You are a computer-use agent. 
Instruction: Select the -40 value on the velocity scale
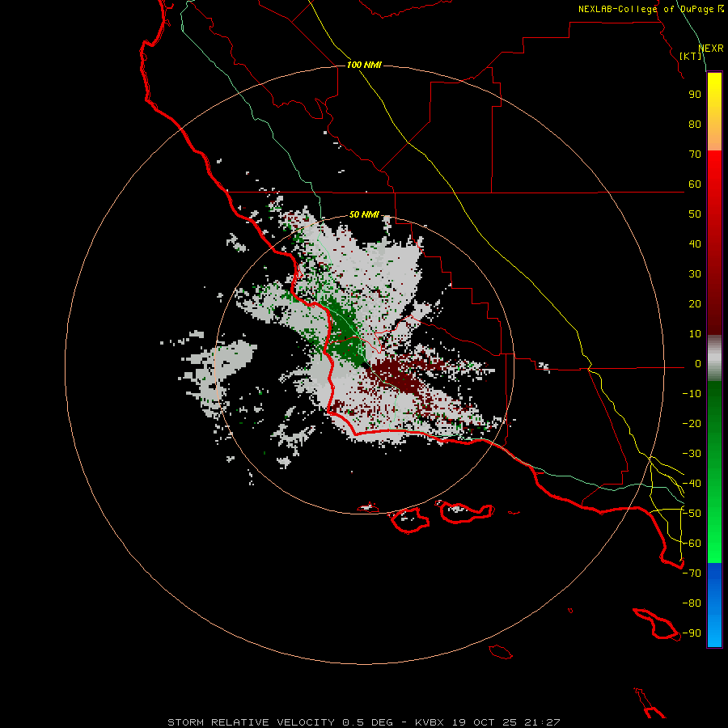point(692,484)
